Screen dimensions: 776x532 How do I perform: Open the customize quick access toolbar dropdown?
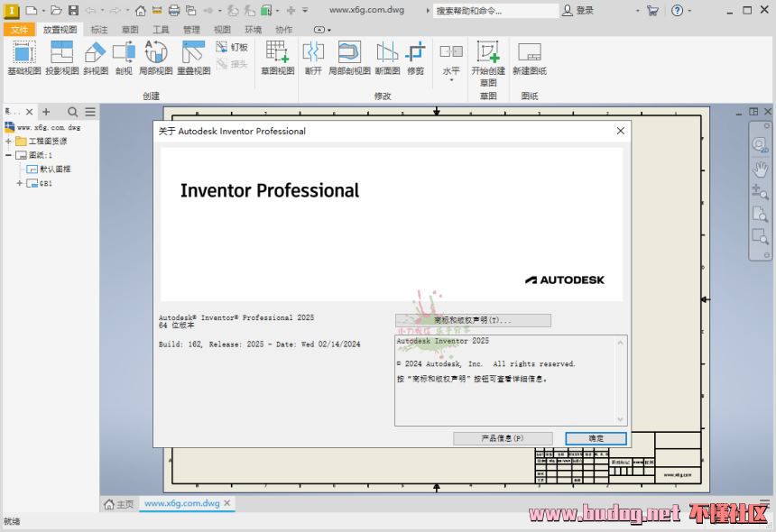(x=305, y=10)
